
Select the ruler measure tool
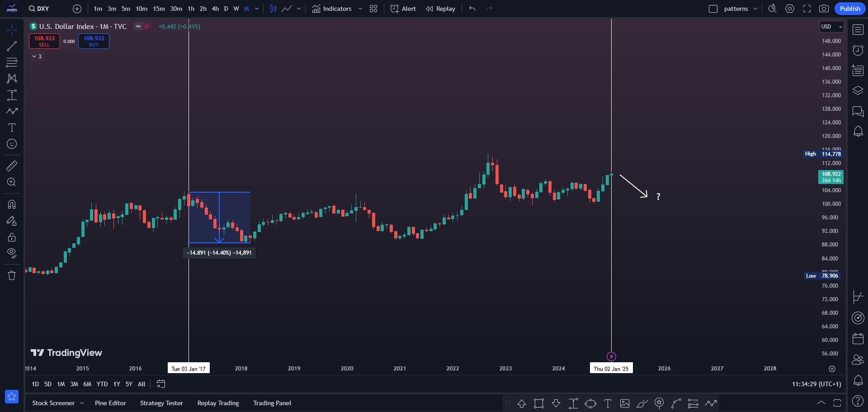pyautogui.click(x=12, y=166)
